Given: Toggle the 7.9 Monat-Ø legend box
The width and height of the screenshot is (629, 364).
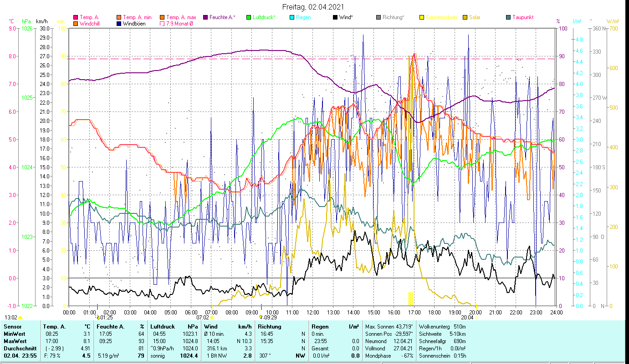Looking at the screenshot, I should [161, 24].
